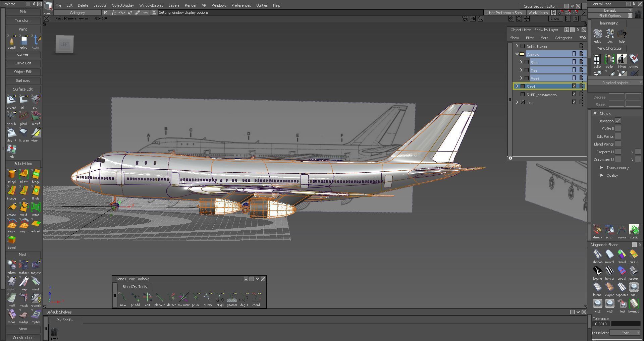Open the WindowDisplay menu
This screenshot has height=341, width=644.
(151, 5)
